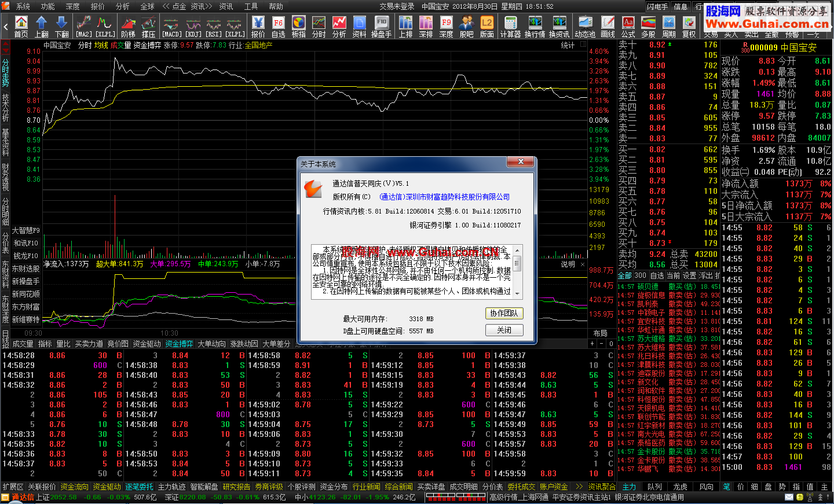Select the 分时走势 vertical sidebar tab

click(x=5, y=73)
